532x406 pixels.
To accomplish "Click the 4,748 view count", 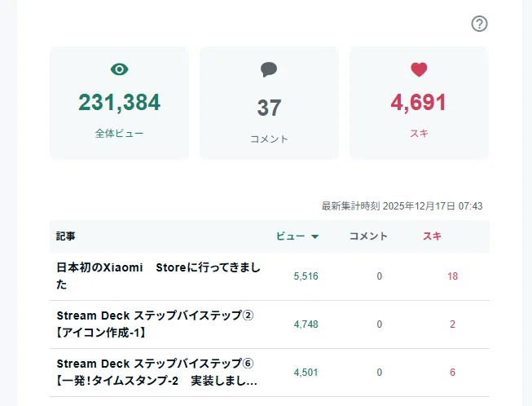I will [x=306, y=324].
